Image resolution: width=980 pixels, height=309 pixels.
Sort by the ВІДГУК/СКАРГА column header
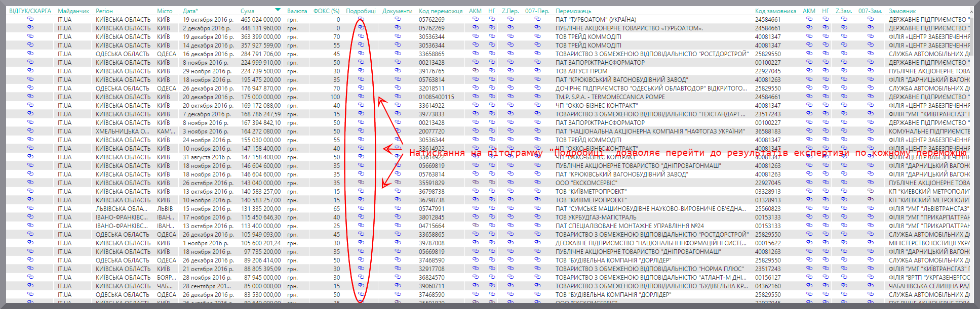click(30, 11)
